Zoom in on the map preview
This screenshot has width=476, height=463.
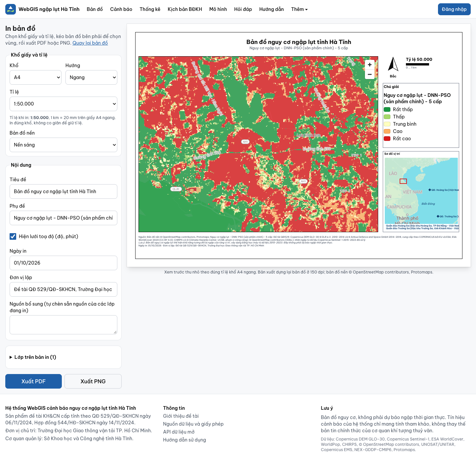tap(370, 65)
